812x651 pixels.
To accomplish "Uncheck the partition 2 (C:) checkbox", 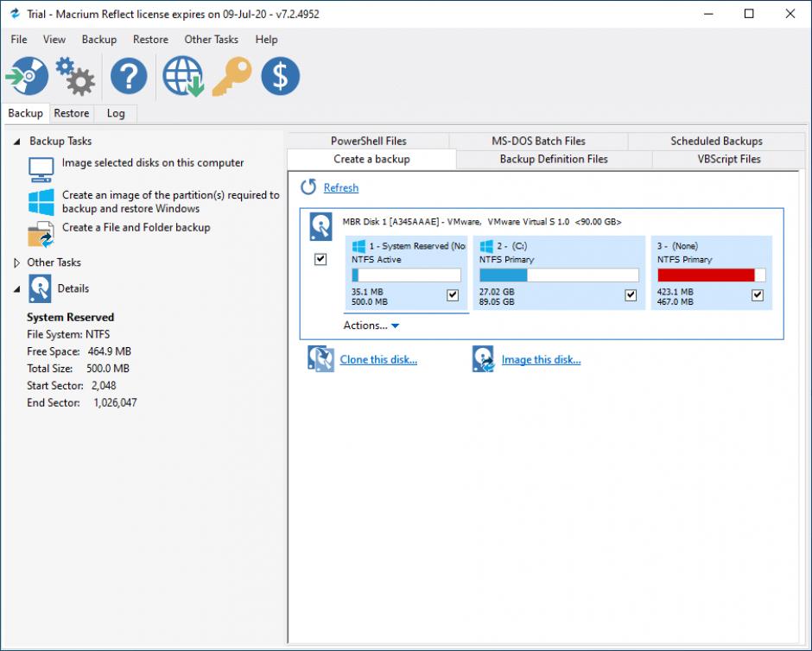I will pyautogui.click(x=631, y=295).
